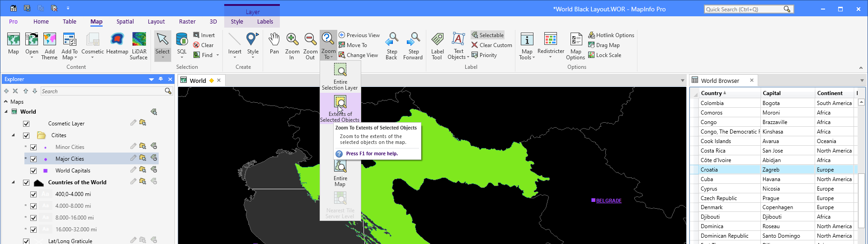Switch to the Spatial ribbon tab
Image resolution: width=868 pixels, height=244 pixels.
[x=125, y=21]
